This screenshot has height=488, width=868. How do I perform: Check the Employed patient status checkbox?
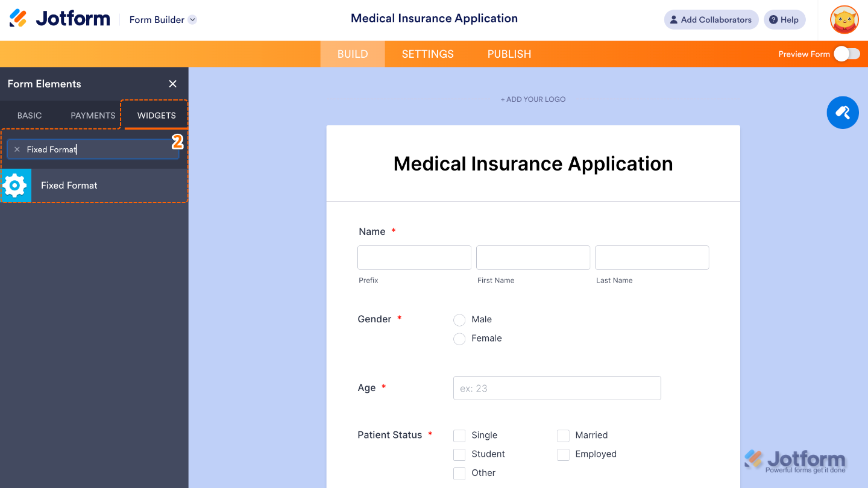[563, 454]
